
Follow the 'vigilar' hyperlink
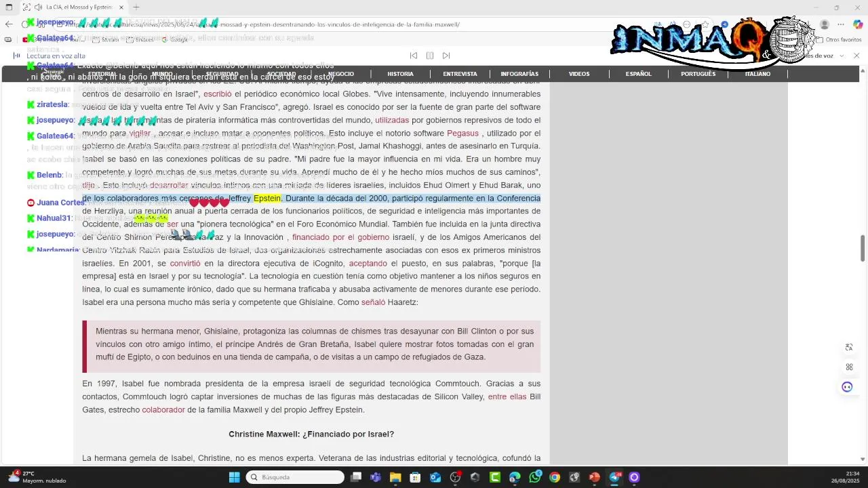pos(140,134)
